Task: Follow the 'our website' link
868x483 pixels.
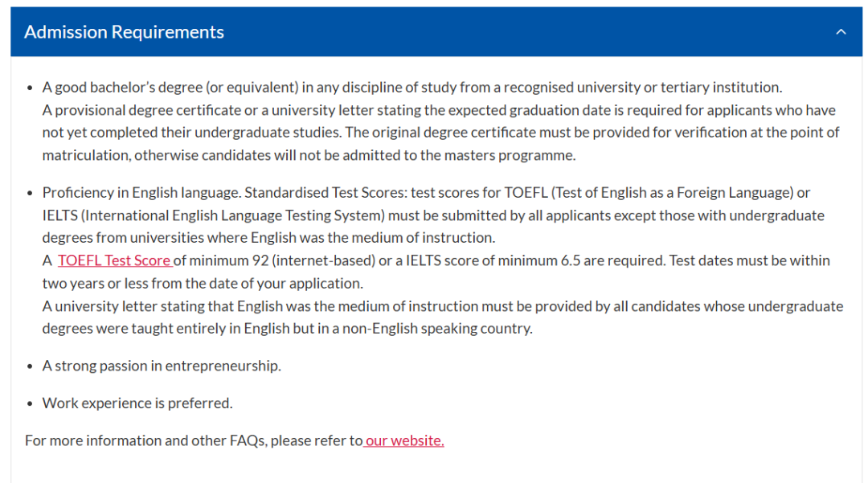Action: [x=404, y=440]
